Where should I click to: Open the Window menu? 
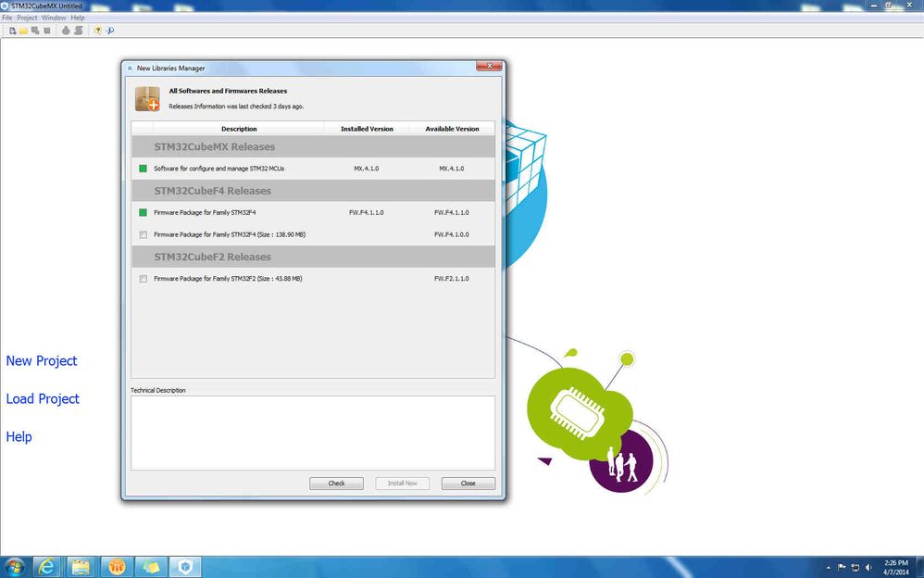click(54, 18)
